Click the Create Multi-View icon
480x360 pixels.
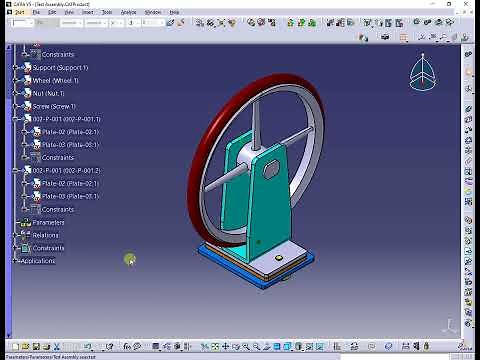pos(277,347)
